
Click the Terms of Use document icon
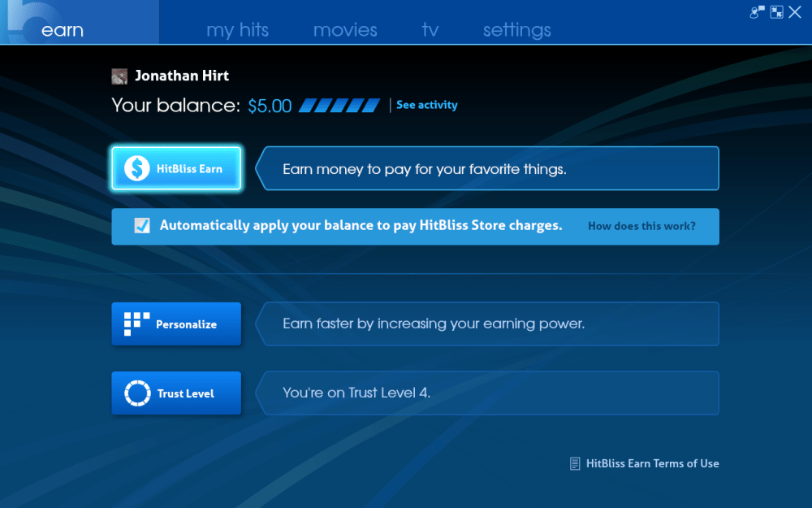[x=575, y=463]
